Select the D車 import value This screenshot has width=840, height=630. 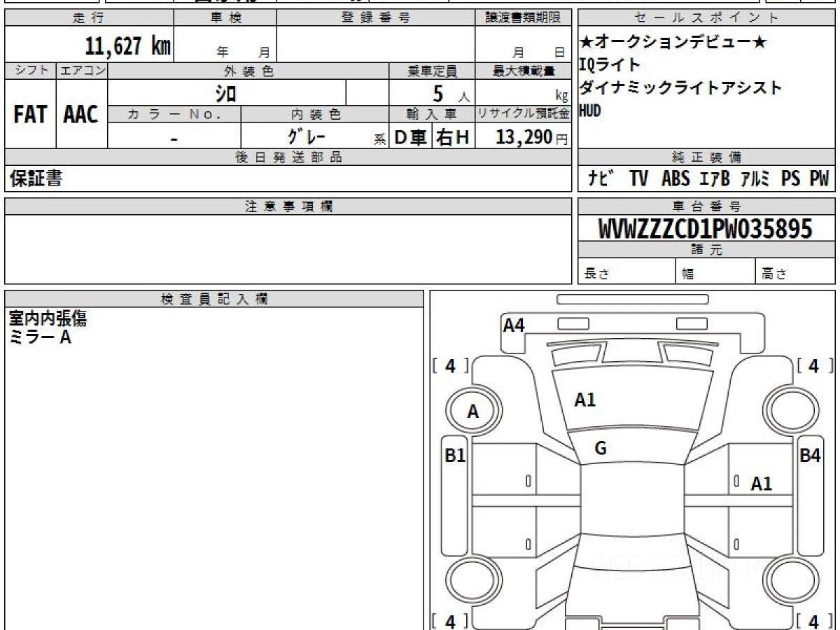[x=410, y=137]
